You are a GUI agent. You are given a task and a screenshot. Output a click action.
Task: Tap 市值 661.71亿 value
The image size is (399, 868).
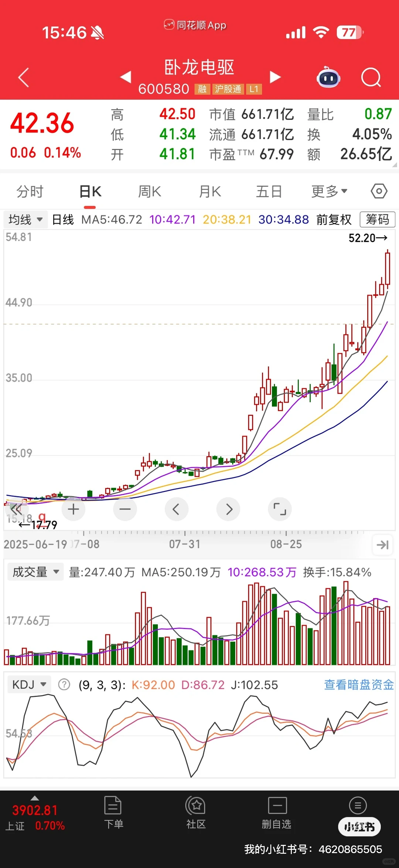pos(252,114)
